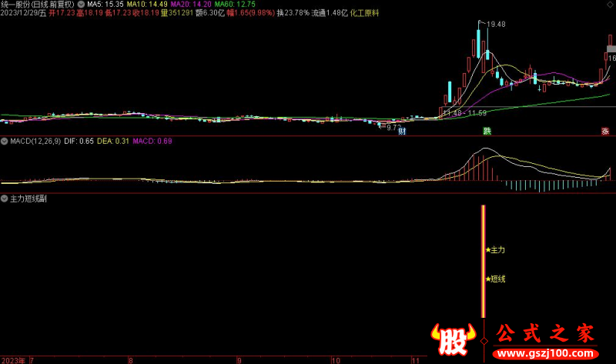Click the green 跌 event marker
This screenshot has height=364, width=616.
(487, 132)
